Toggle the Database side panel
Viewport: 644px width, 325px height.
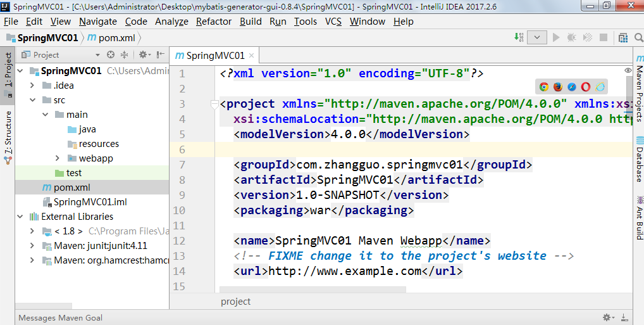639,159
